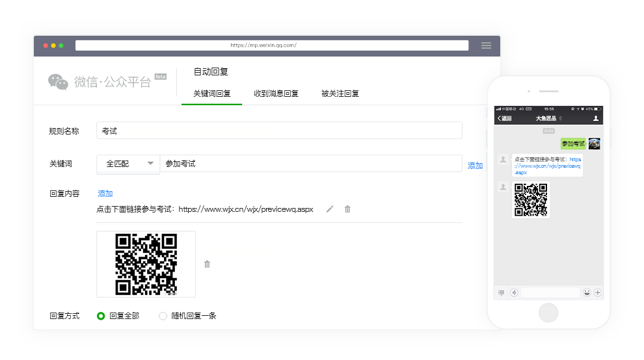Switch to the 收到消息回复 tab
Image resolution: width=644 pixels, height=360 pixels.
tap(276, 94)
